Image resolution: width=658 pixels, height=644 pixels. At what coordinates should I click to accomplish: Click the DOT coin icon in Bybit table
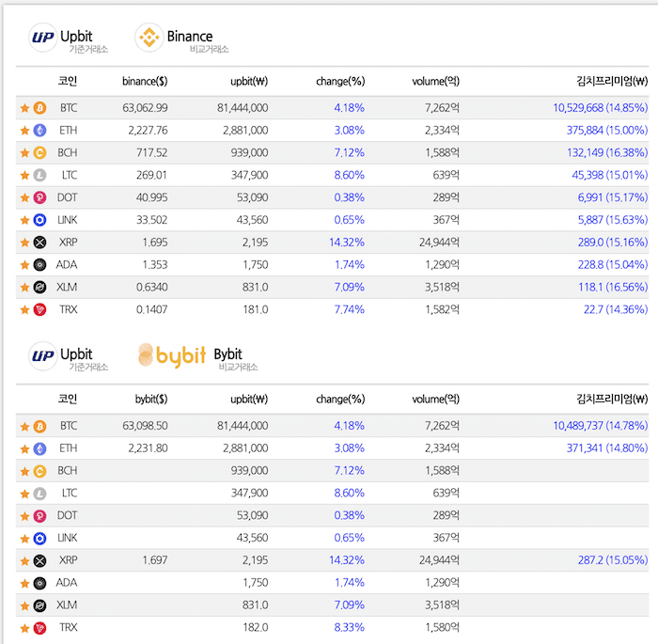pos(39,515)
